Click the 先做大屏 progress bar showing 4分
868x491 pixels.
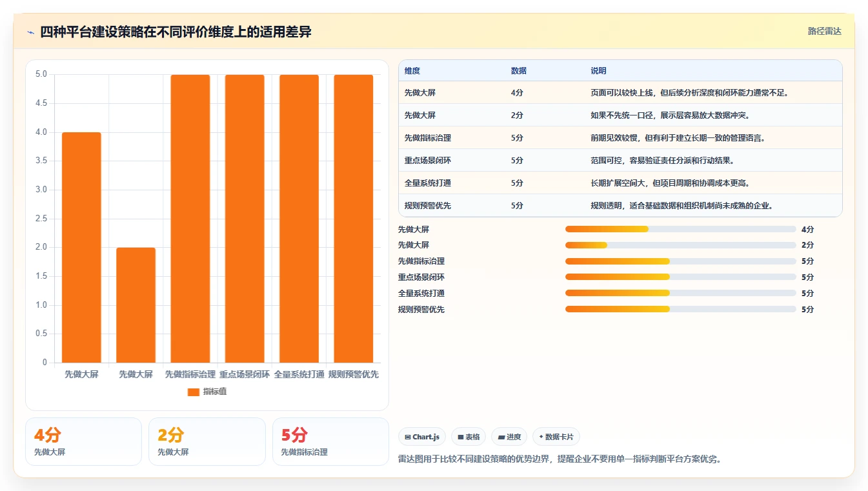pos(680,229)
